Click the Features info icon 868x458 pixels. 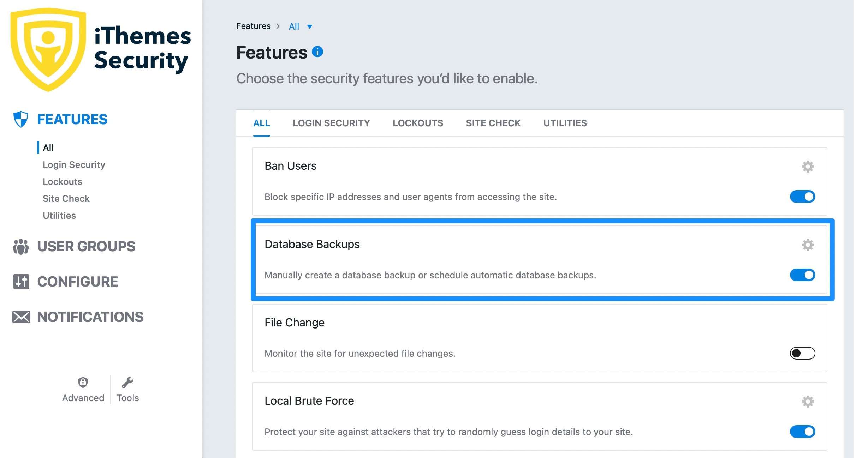tap(318, 52)
